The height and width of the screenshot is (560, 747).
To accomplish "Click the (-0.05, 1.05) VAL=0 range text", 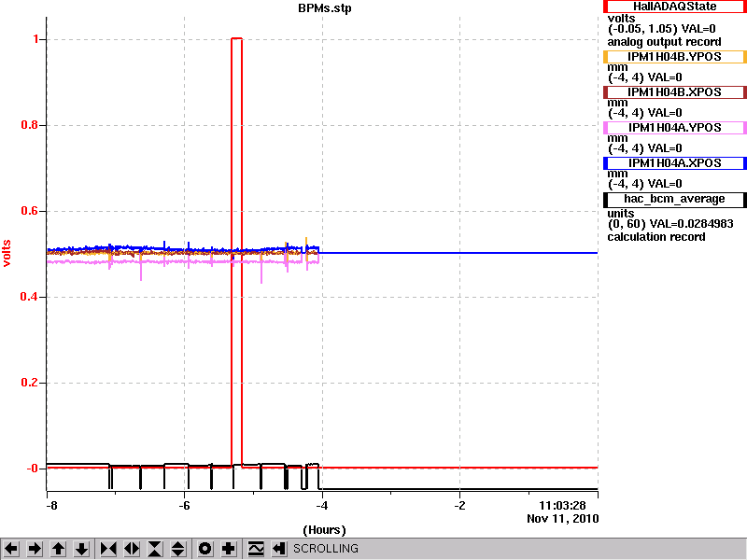I will coord(662,29).
